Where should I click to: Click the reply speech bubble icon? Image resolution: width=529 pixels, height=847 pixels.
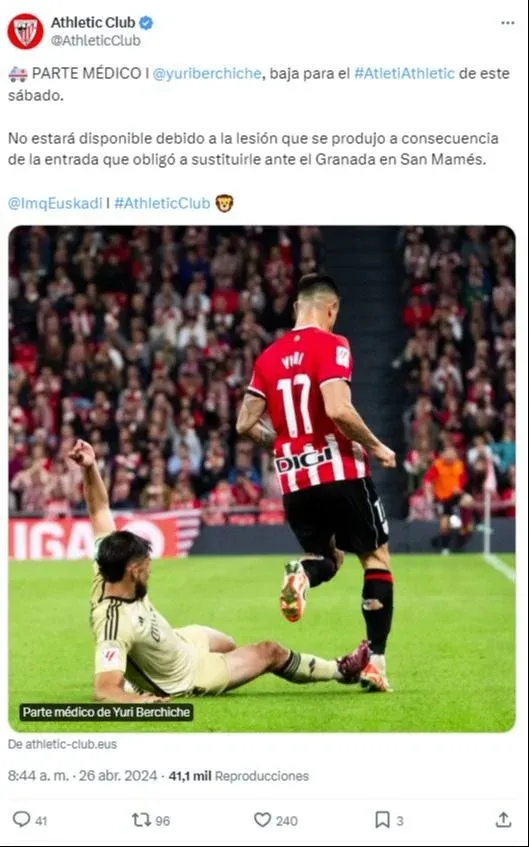pyautogui.click(x=21, y=819)
